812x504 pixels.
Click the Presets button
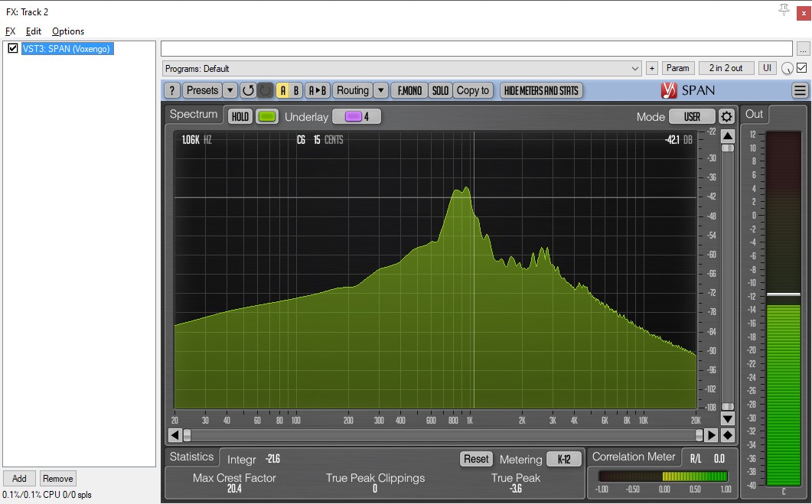[203, 90]
